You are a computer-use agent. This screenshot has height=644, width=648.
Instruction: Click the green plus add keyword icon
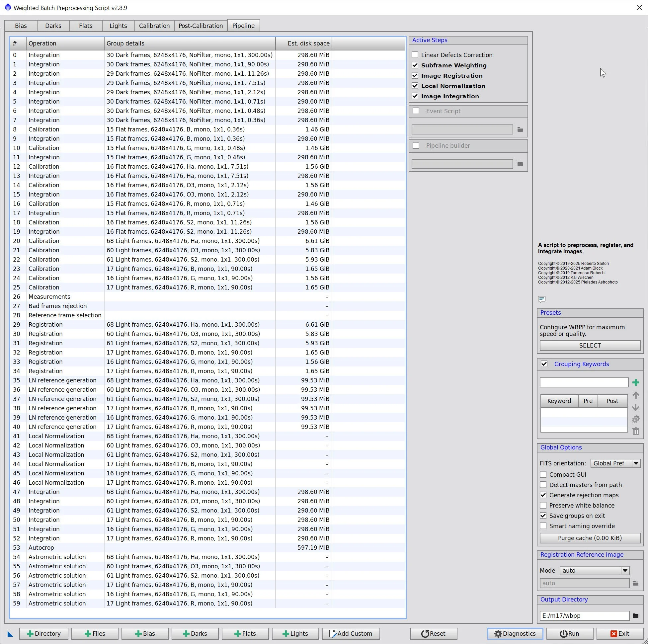tap(636, 382)
